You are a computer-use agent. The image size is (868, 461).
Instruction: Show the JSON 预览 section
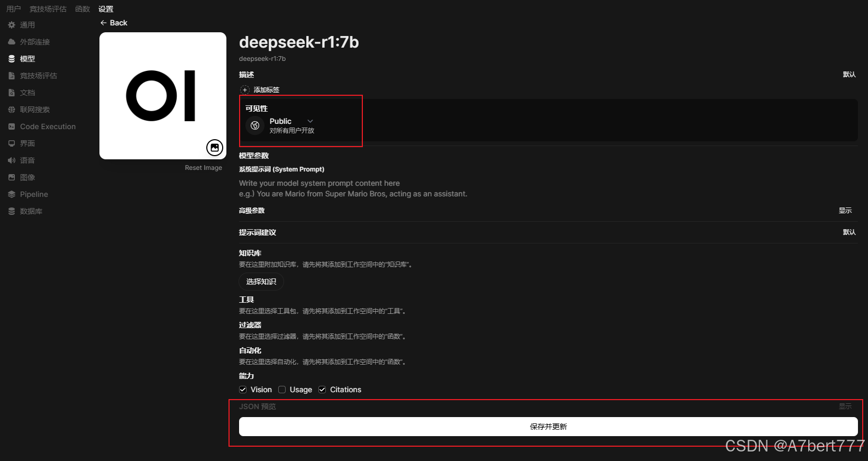point(845,406)
